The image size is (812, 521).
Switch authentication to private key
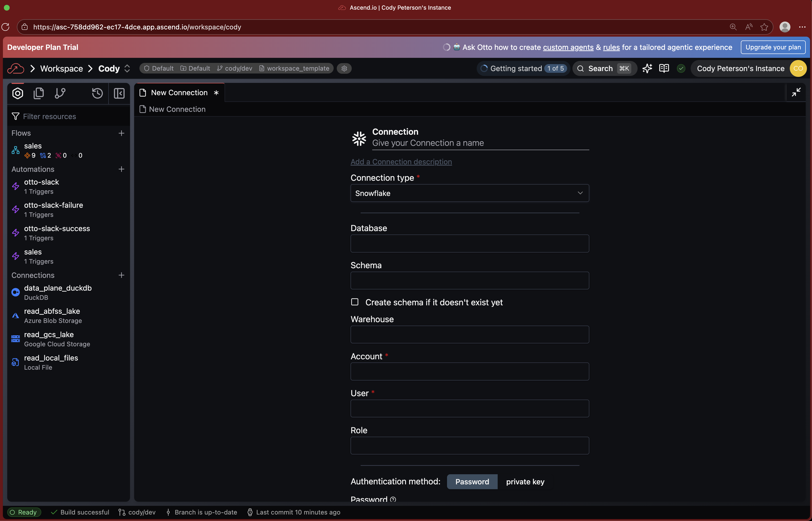(x=525, y=481)
